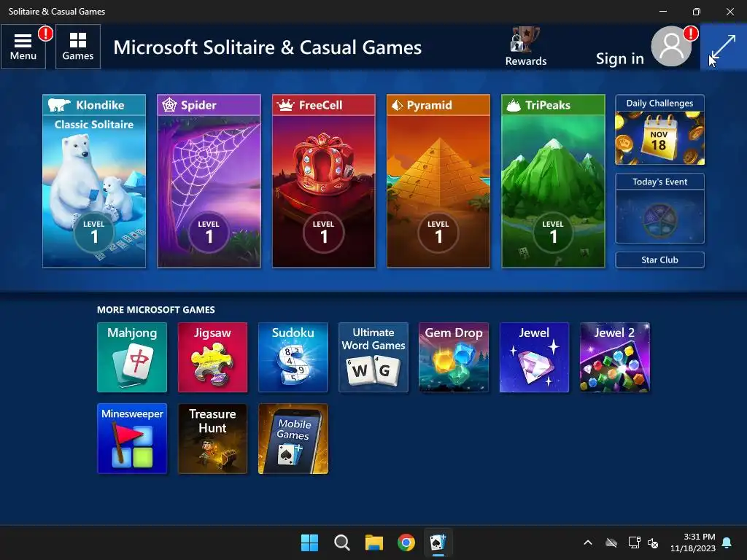Open the Treasure Hunt tile
The image size is (747, 560).
[212, 438]
